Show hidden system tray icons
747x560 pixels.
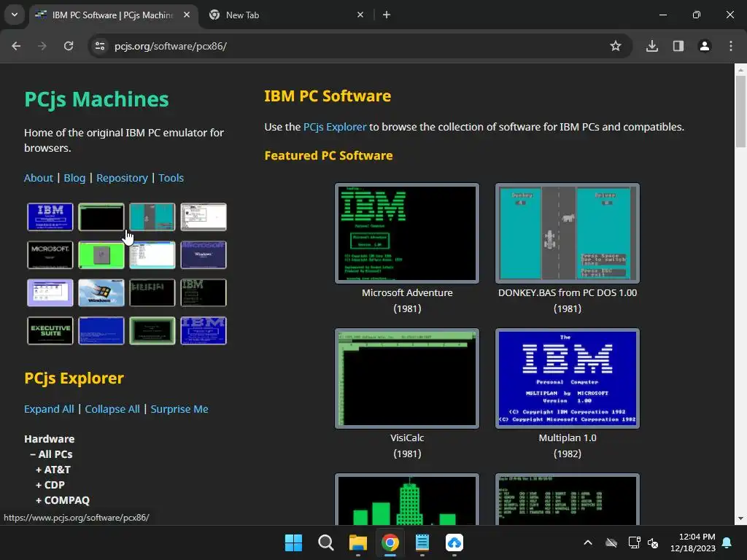pyautogui.click(x=588, y=542)
